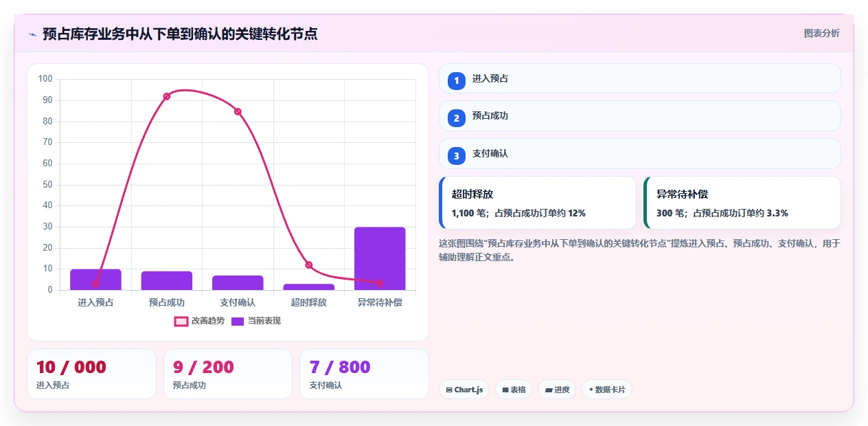Screen dimensions: 868x426
Task: Click the 表格 tag
Action: tap(514, 390)
